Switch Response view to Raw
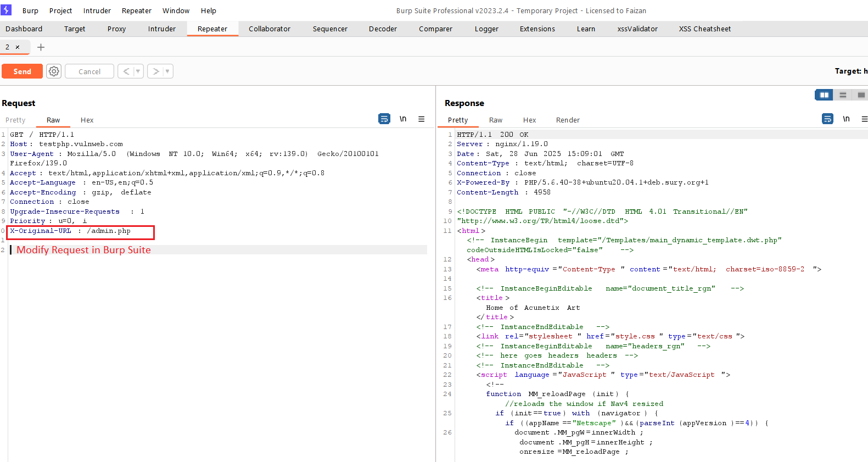 point(496,120)
